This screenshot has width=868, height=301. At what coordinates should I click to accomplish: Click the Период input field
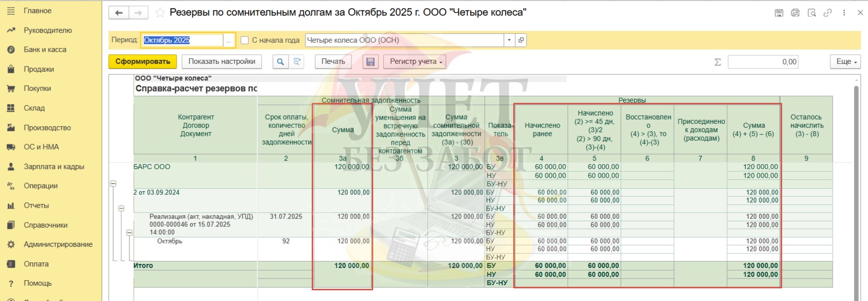tap(182, 40)
